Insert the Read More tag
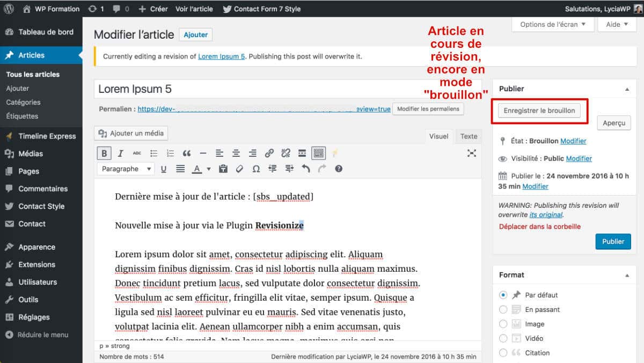This screenshot has width=644, height=363. [302, 153]
